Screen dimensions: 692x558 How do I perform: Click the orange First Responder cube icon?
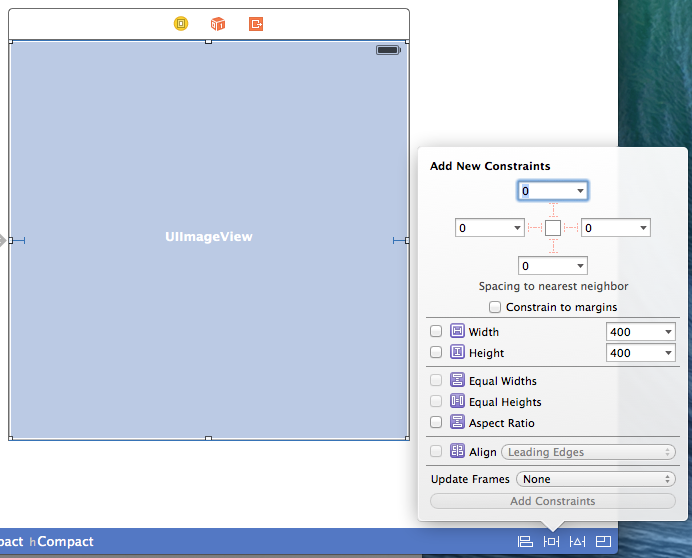pyautogui.click(x=218, y=23)
